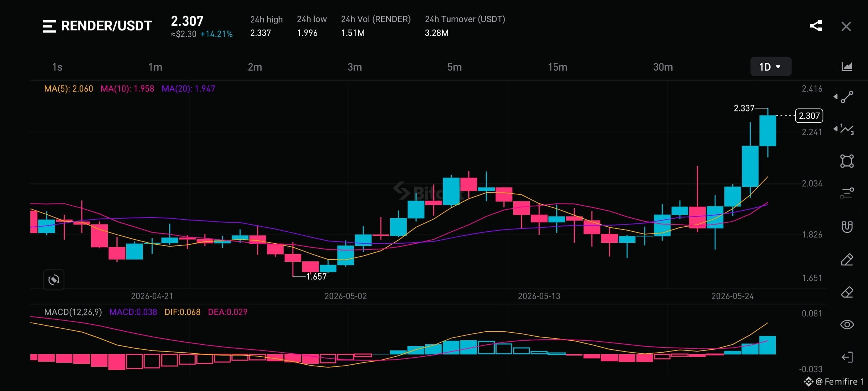Switch to the 30m timeframe
Image resolution: width=868 pixels, height=391 pixels.
coord(663,67)
